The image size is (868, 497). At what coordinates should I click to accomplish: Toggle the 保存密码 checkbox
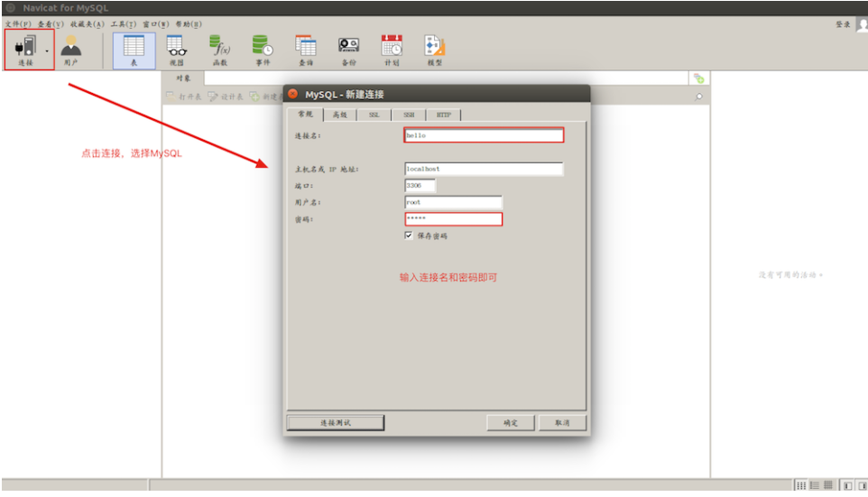pyautogui.click(x=409, y=235)
